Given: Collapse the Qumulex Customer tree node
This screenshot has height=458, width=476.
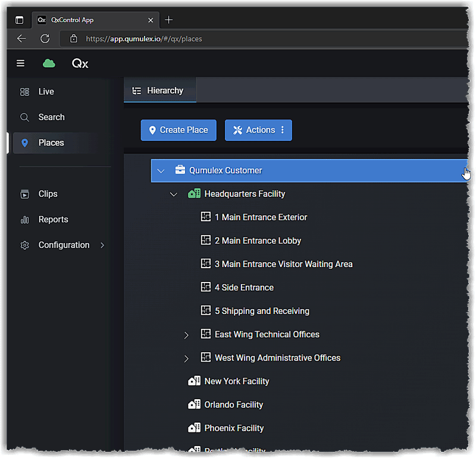Looking at the screenshot, I should tap(161, 171).
